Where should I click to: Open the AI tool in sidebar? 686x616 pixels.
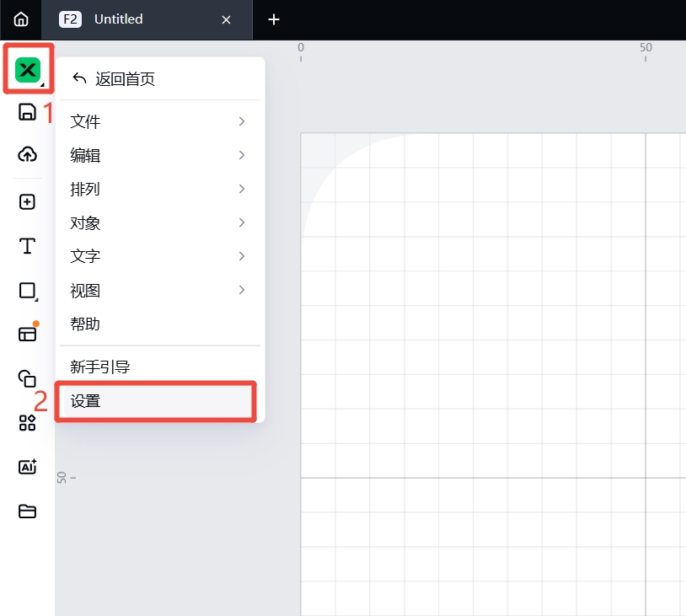click(28, 466)
